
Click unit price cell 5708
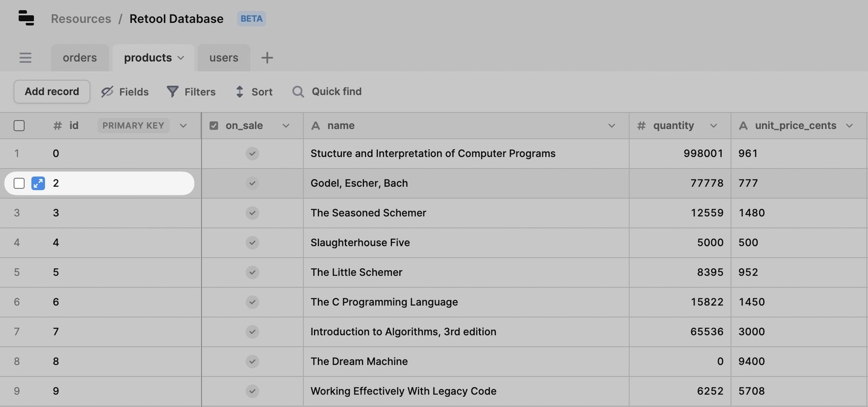799,391
